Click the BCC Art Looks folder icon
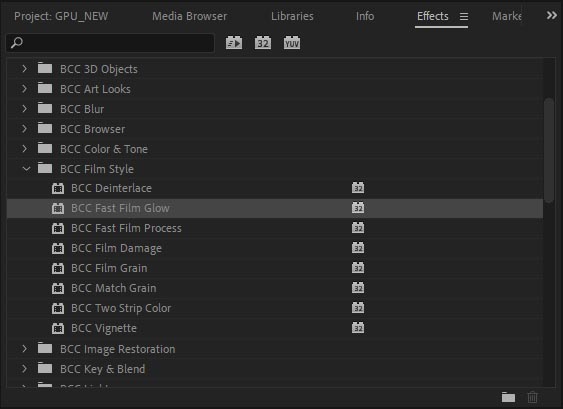 45,88
